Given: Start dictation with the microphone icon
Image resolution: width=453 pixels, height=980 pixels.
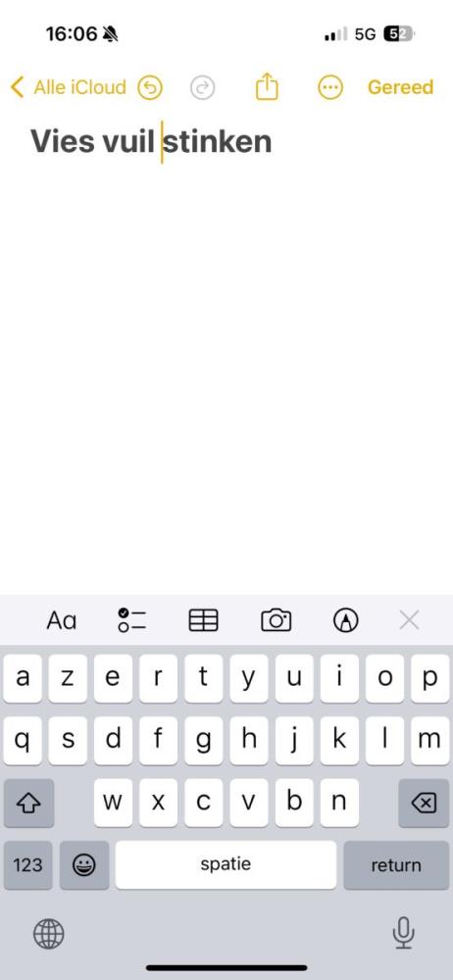Looking at the screenshot, I should tap(404, 933).
